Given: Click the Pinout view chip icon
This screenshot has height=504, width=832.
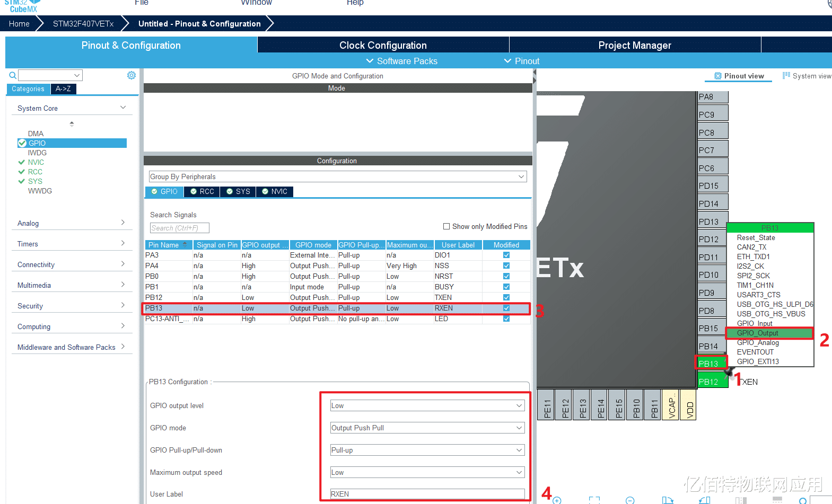Looking at the screenshot, I should [x=718, y=76].
